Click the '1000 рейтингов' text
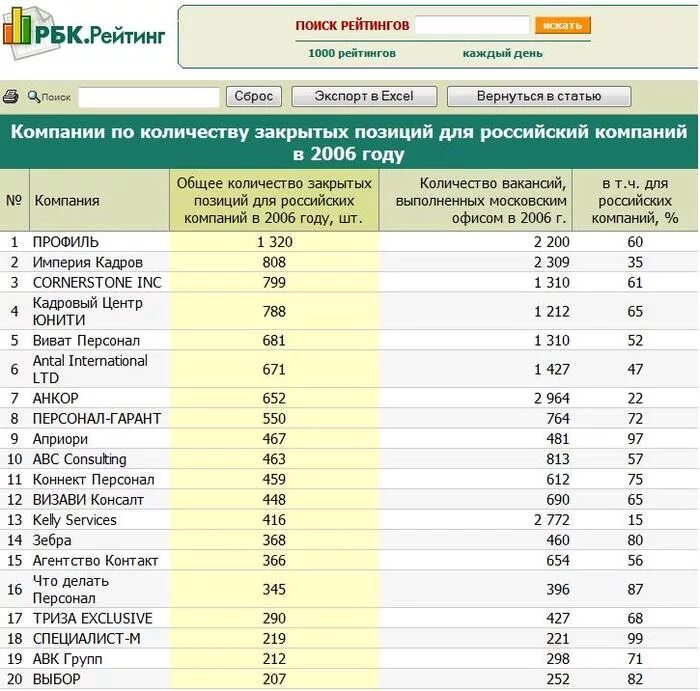This screenshot has height=691, width=700. tap(352, 53)
